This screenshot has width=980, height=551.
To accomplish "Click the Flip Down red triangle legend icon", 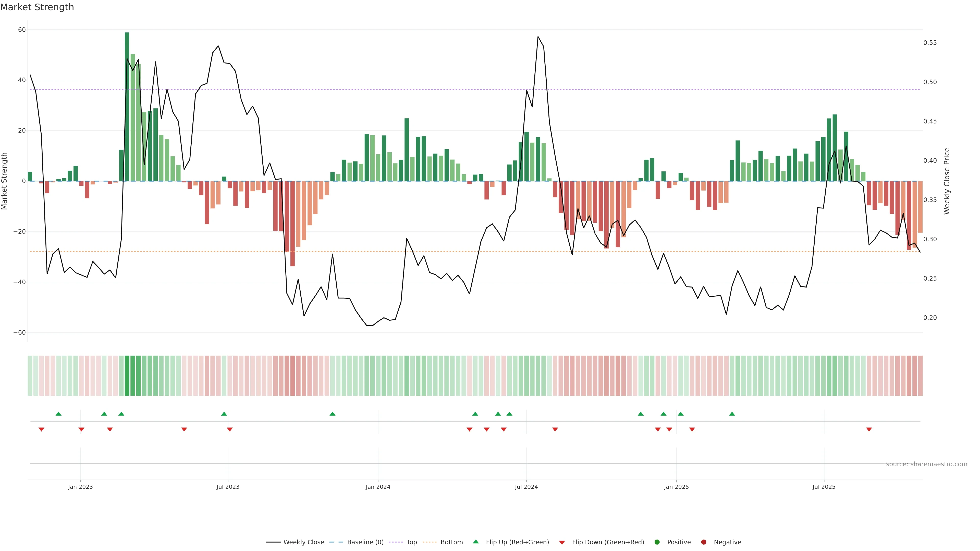I will pos(561,543).
